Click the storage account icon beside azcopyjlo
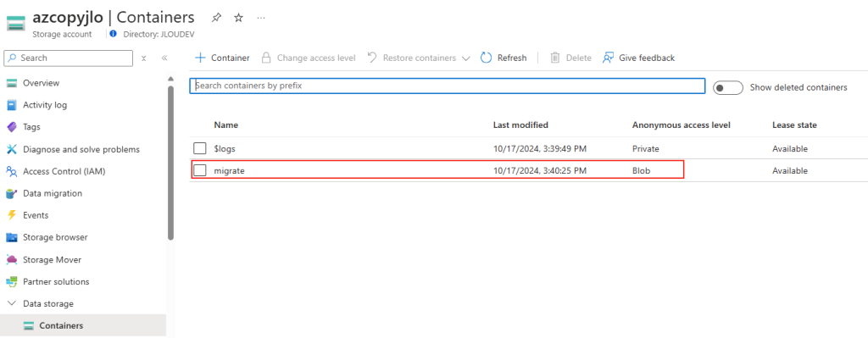Screen dimensions: 868x338 pos(16,24)
